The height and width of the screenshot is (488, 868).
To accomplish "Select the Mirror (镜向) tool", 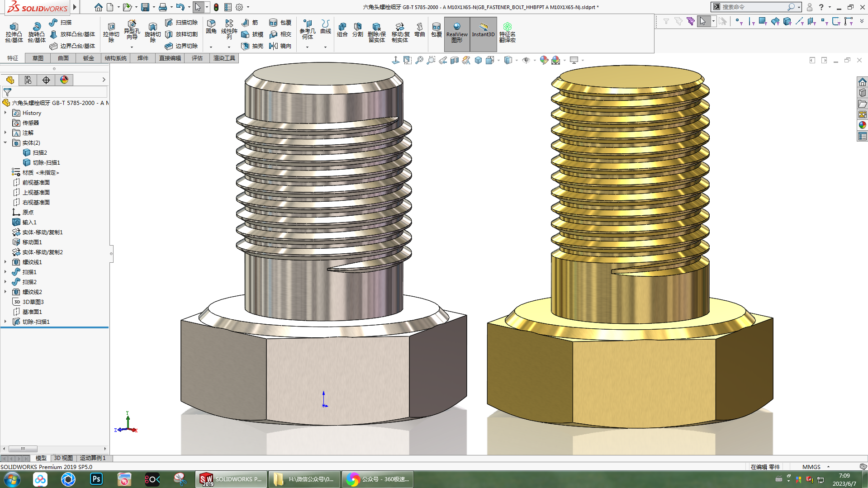I will pos(280,46).
